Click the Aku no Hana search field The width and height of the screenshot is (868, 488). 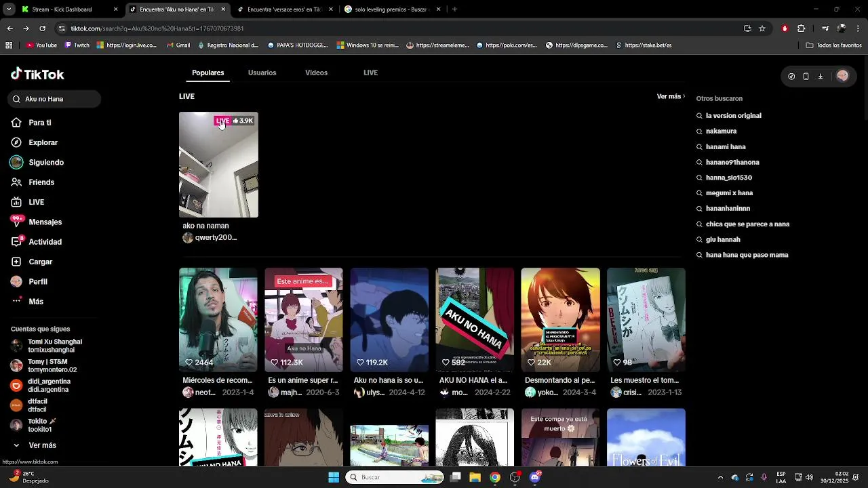(55, 99)
